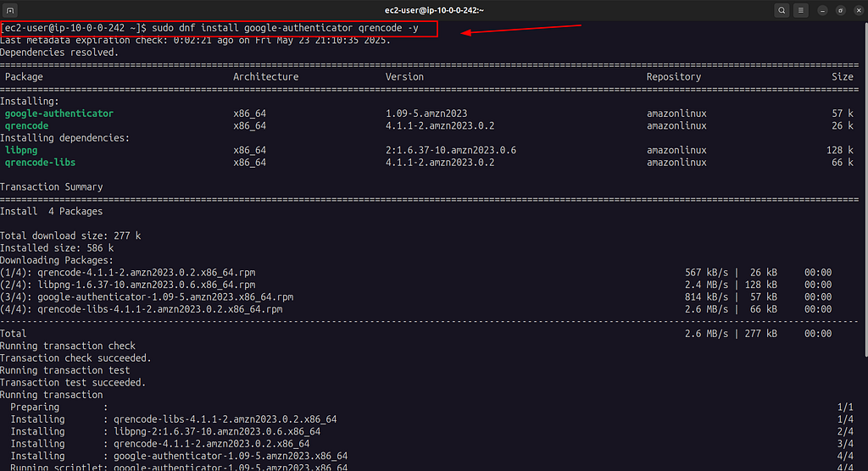This screenshot has height=471, width=868.
Task: Click the terminal vertical scrollbar
Action: click(x=865, y=191)
